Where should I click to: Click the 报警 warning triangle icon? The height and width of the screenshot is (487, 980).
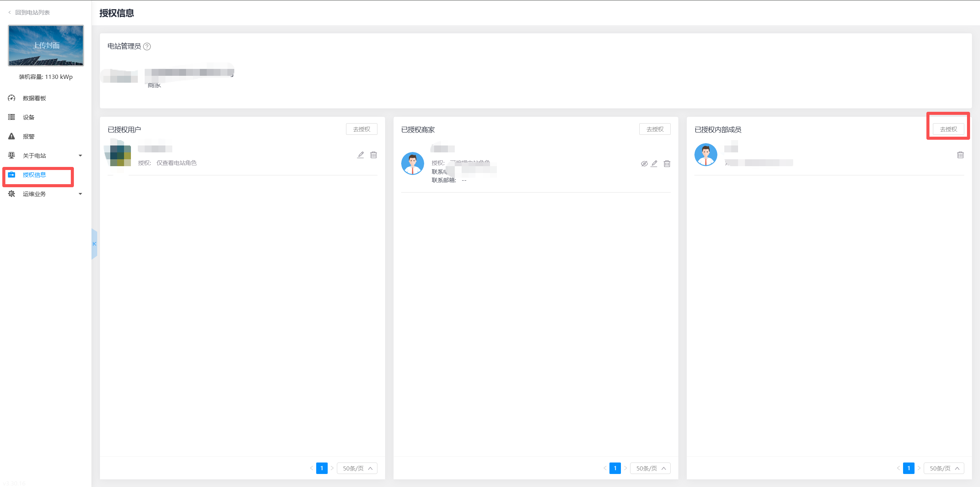[x=11, y=136]
